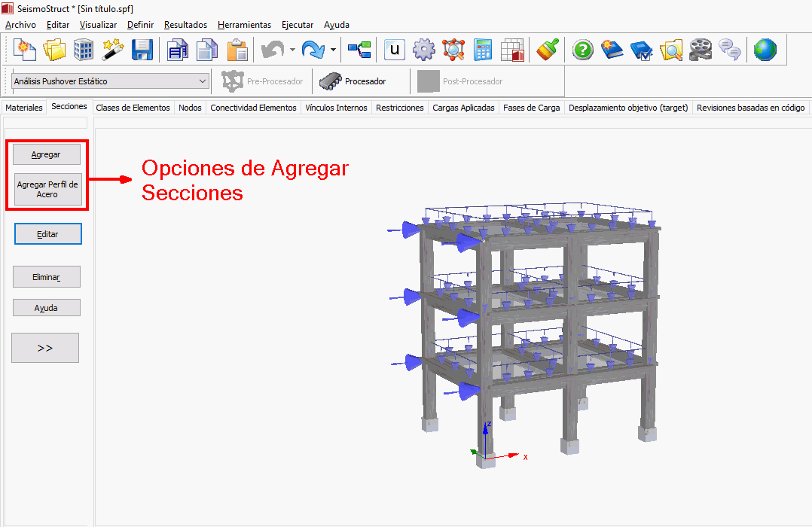Open the Ayuda menu in menu bar
The height and width of the screenshot is (527, 812).
[x=337, y=25]
